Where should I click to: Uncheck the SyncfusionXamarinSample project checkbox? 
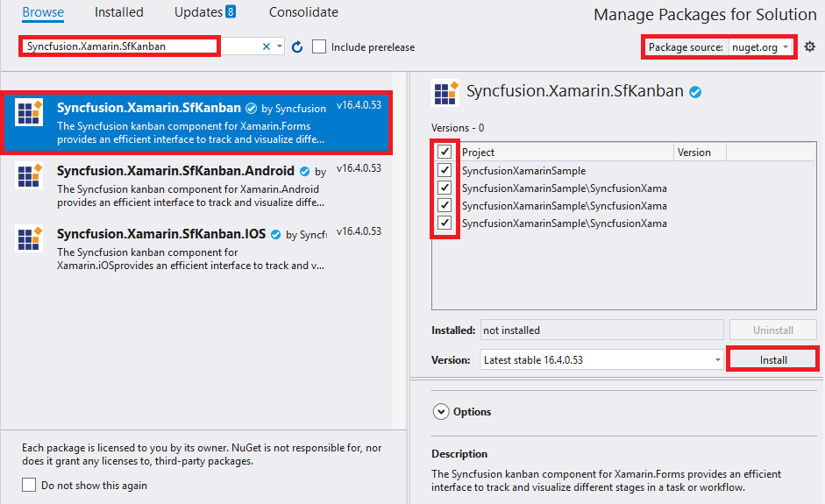(445, 170)
